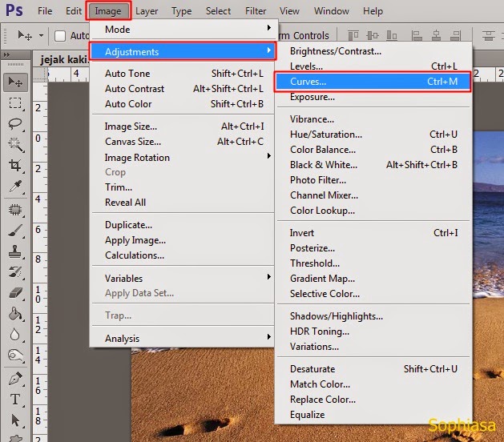This screenshot has width=504, height=442.
Task: Click Canvas Size... menu item
Action: [x=183, y=142]
